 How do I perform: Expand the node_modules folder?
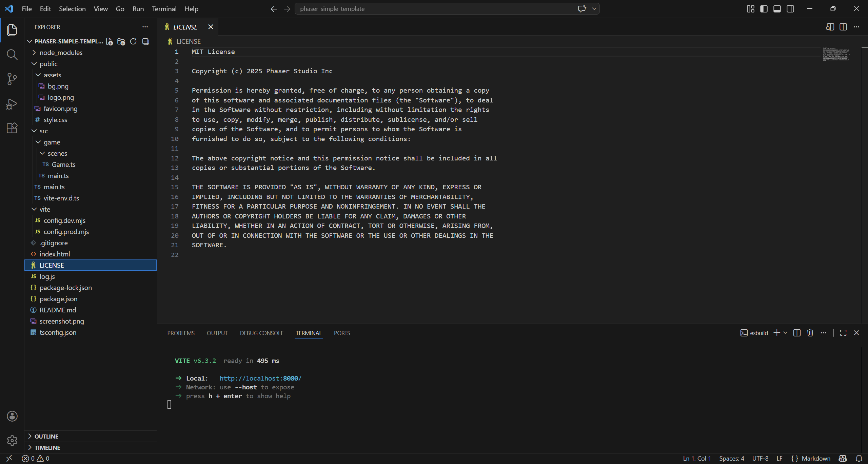click(61, 53)
